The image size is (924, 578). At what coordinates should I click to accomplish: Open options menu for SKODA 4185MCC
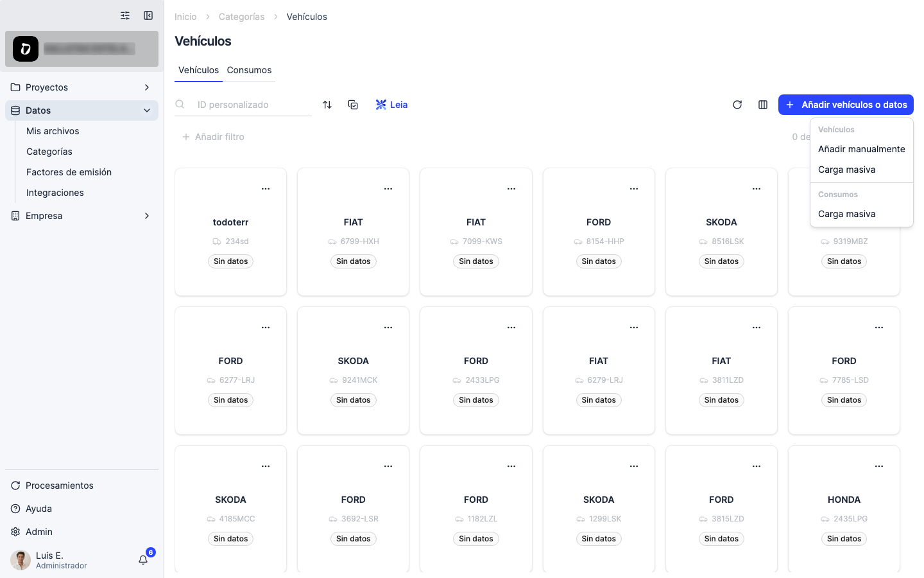(266, 466)
